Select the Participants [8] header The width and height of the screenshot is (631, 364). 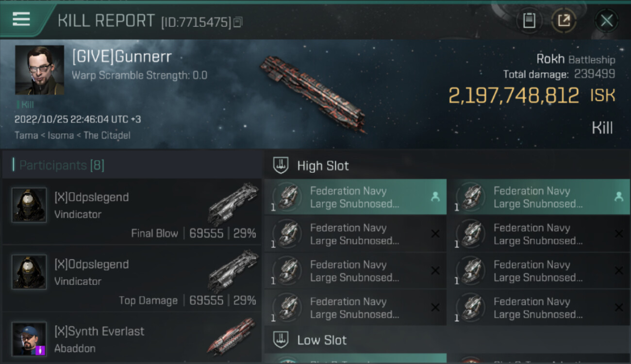point(62,165)
